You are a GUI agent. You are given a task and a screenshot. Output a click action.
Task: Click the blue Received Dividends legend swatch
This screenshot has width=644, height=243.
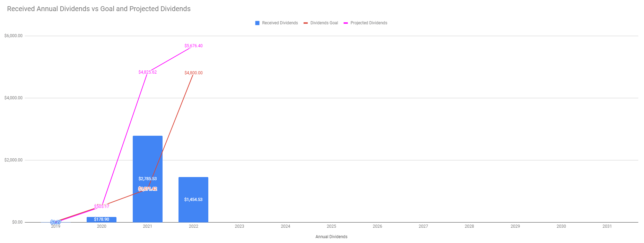tap(257, 23)
